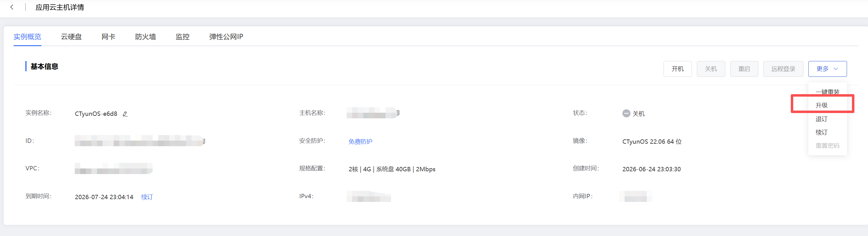Click the gray status icon beside 关机
868x236 pixels.
pyautogui.click(x=626, y=113)
